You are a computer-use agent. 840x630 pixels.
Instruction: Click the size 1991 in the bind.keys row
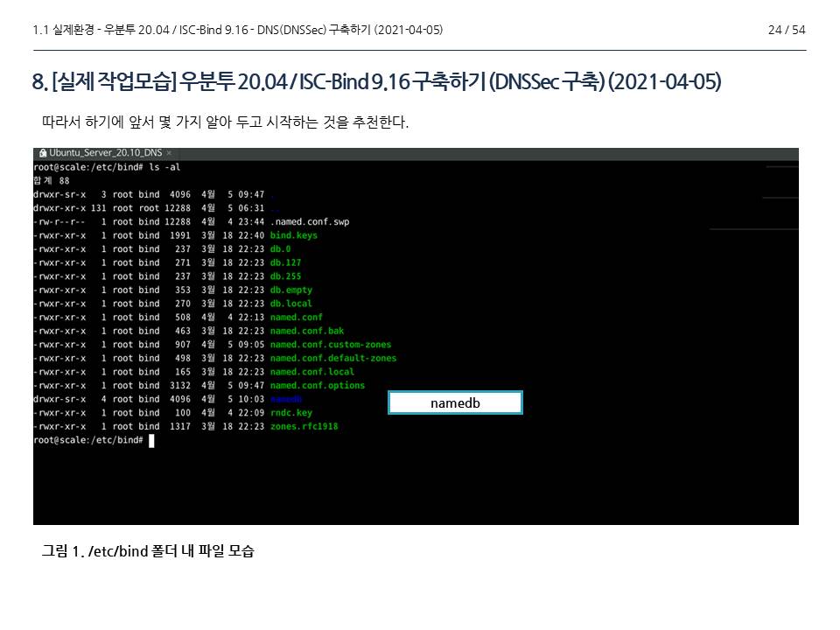(x=180, y=235)
